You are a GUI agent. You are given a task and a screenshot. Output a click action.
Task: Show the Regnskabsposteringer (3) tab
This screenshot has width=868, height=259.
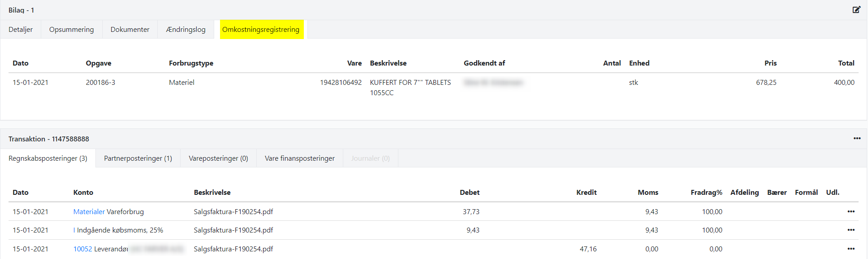pos(48,158)
